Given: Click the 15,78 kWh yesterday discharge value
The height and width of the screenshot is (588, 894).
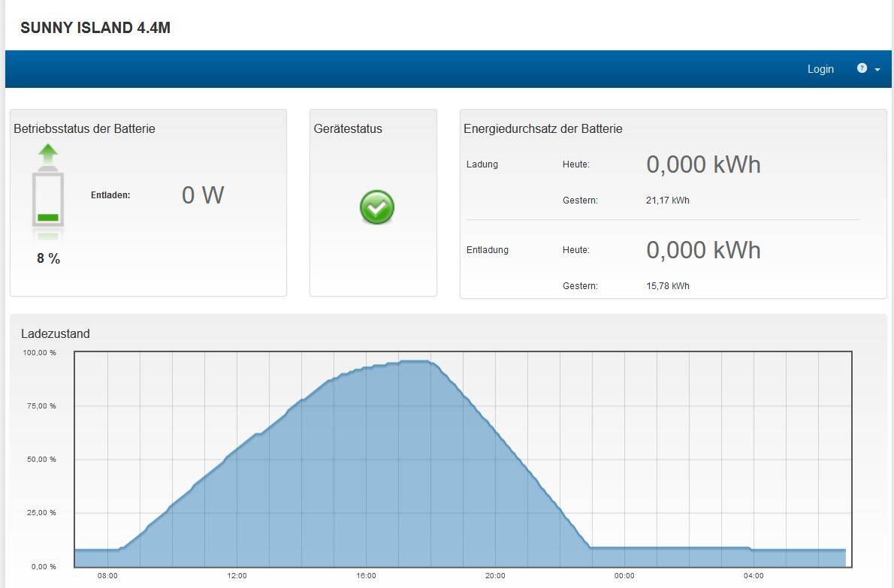Looking at the screenshot, I should (x=668, y=286).
